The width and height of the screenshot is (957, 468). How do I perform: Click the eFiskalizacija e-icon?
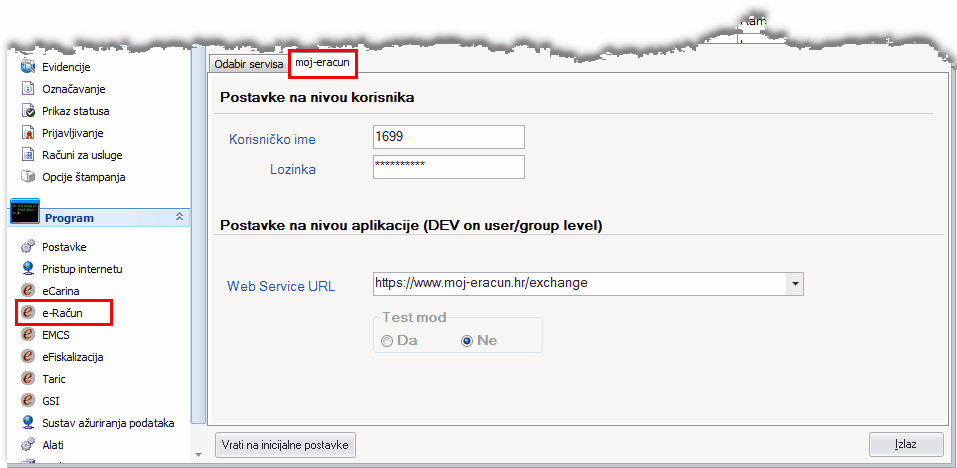tap(27, 357)
